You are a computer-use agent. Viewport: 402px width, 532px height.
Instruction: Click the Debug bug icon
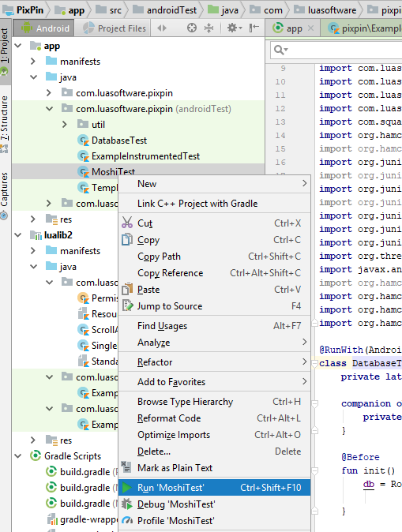coord(127,504)
